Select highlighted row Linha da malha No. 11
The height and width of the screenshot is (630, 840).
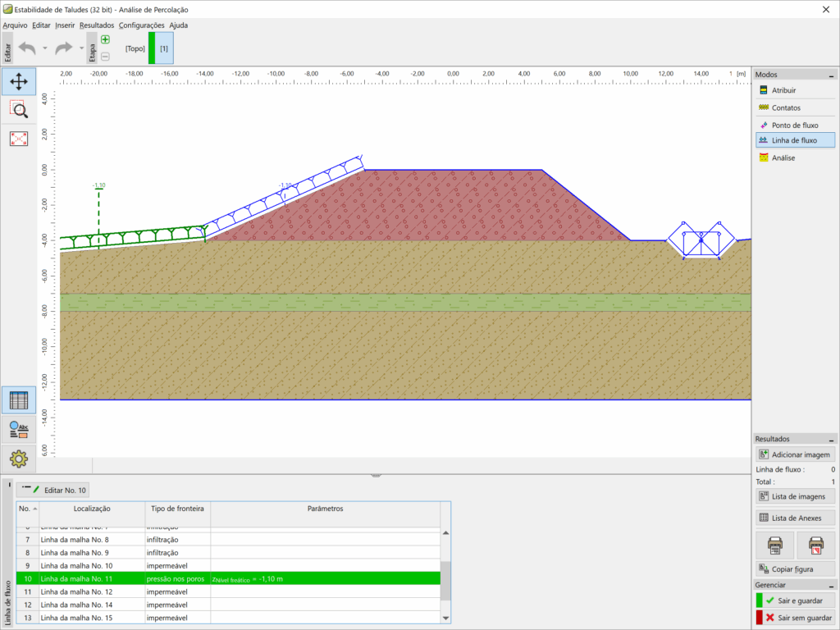(229, 579)
